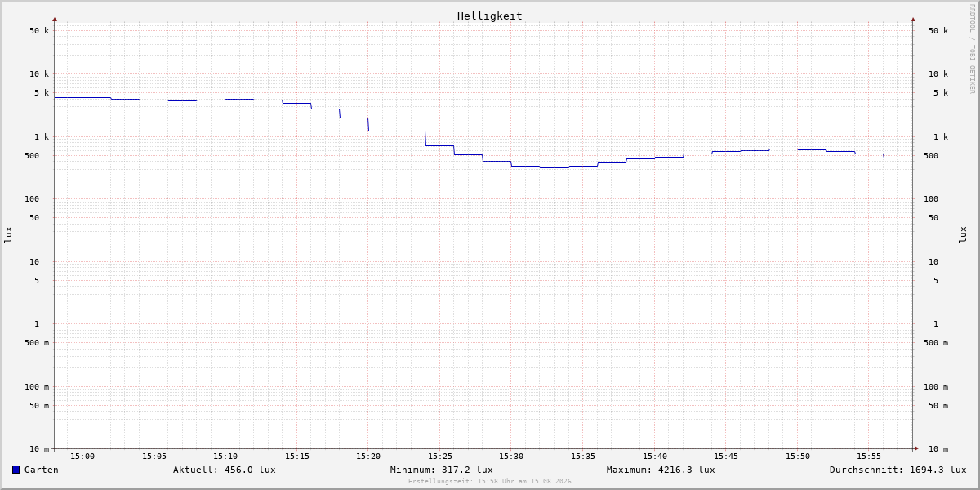Click the 15:55 time axis label
Screen dimensions: 980x490
click(869, 457)
